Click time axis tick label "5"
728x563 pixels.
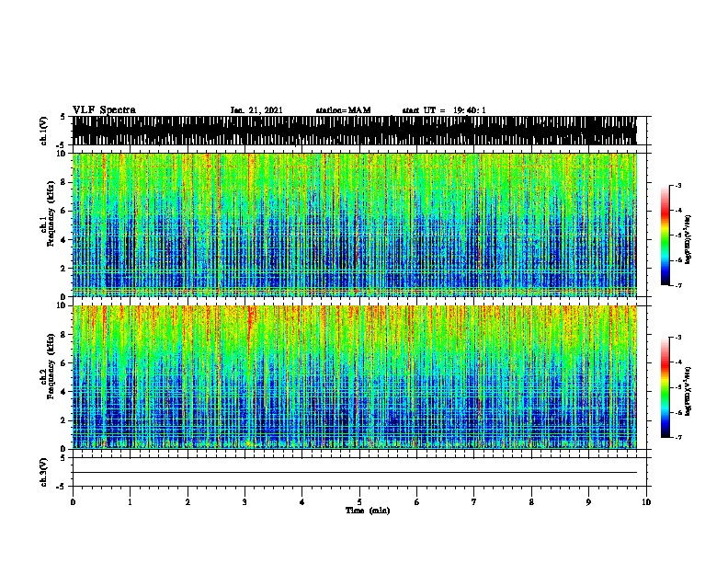coord(359,502)
